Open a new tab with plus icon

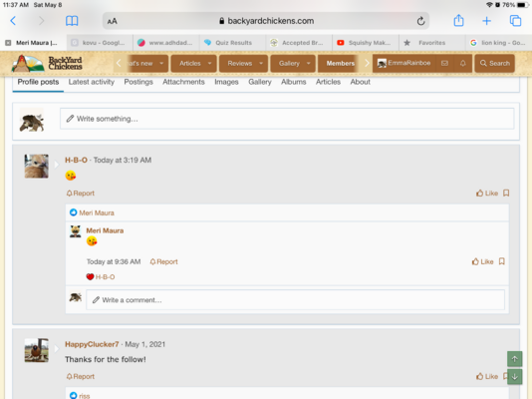point(486,21)
